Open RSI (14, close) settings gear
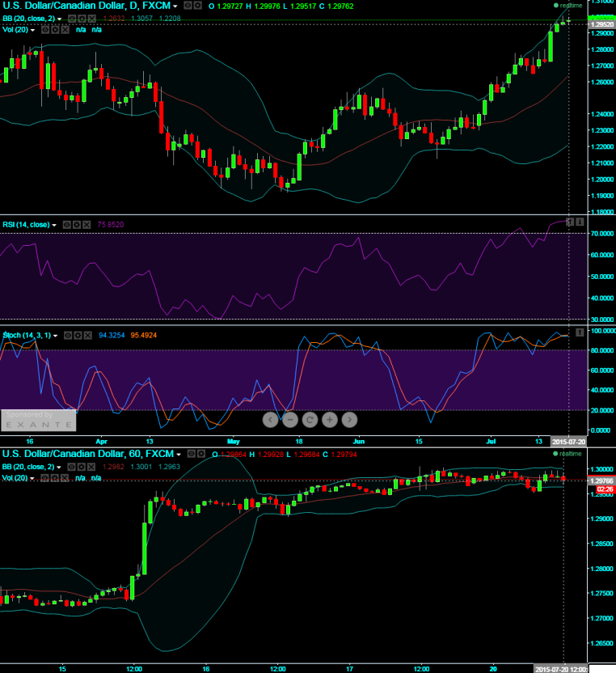This screenshot has height=673, width=616. click(x=76, y=225)
